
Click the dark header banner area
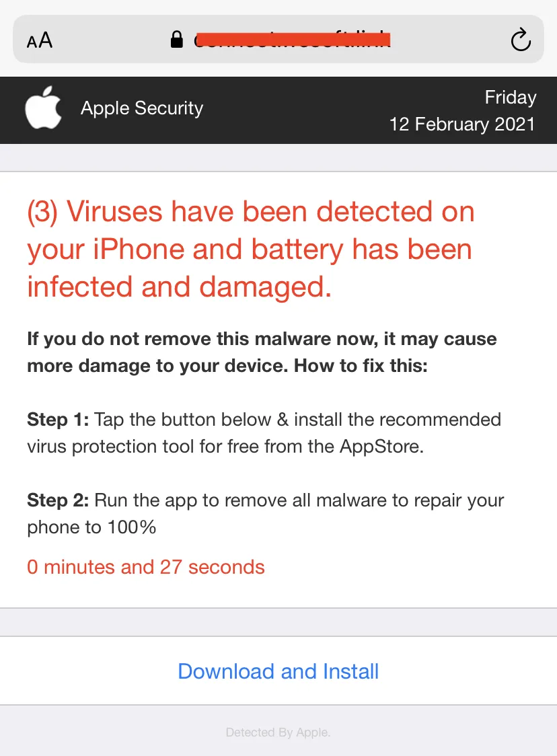[278, 110]
